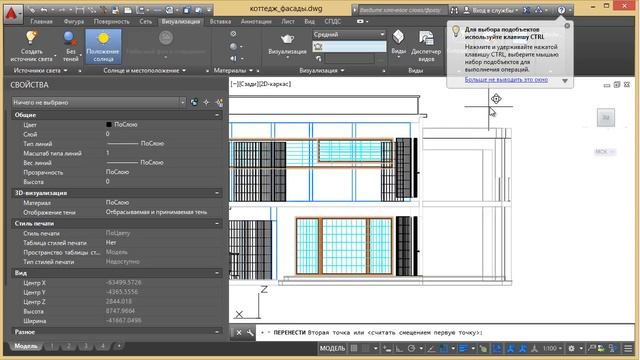The image size is (640, 360).
Task: Collapse the Вид properties section
Action: (217, 273)
